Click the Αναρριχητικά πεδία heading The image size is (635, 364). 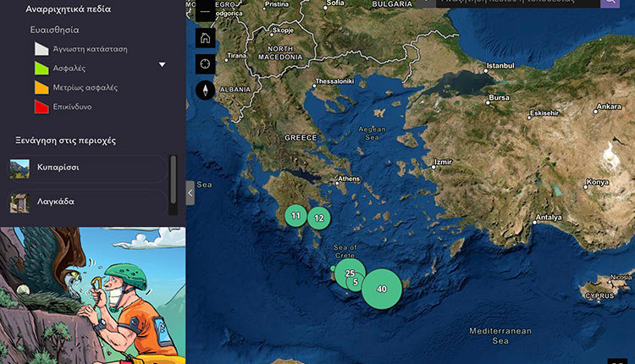point(68,9)
